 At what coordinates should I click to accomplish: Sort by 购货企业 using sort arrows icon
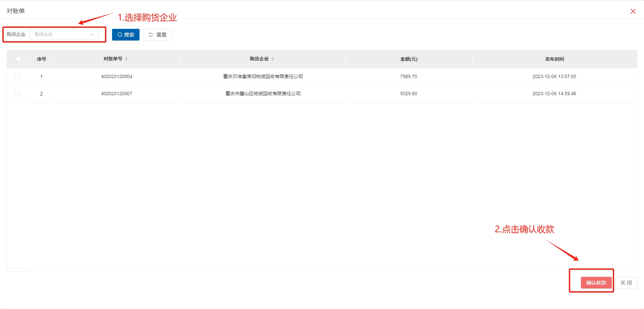tap(273, 59)
